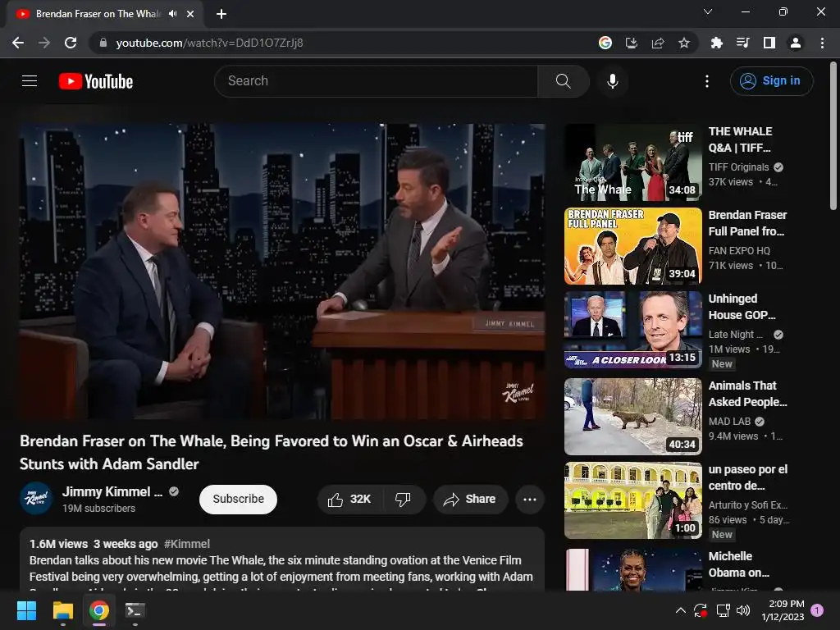Show hidden system tray icons
Viewport: 840px width, 630px height.
[680, 610]
